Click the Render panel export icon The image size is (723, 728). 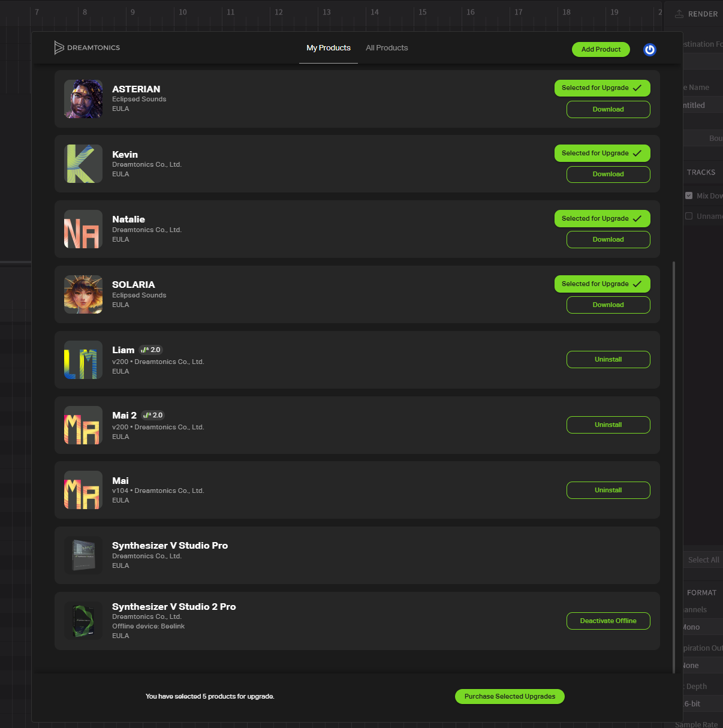click(x=679, y=14)
